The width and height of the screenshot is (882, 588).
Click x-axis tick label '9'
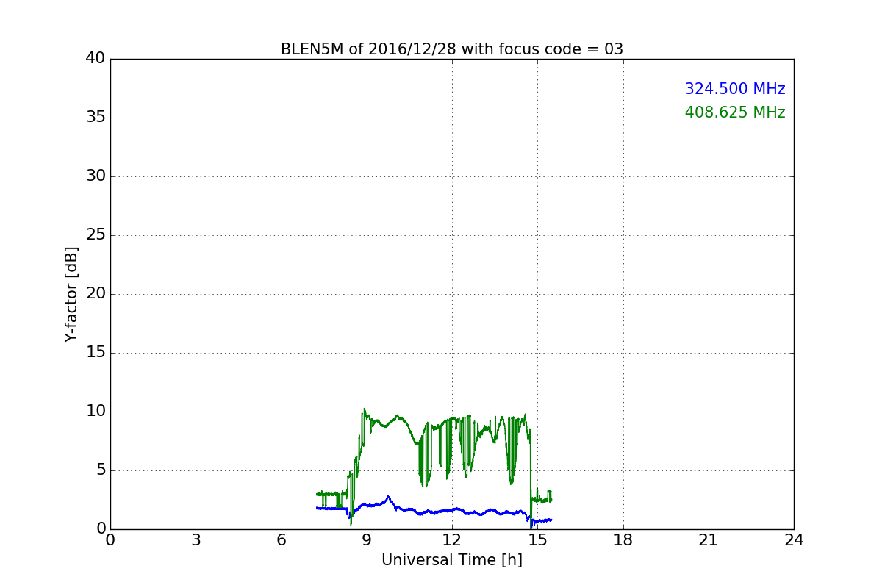(x=367, y=539)
